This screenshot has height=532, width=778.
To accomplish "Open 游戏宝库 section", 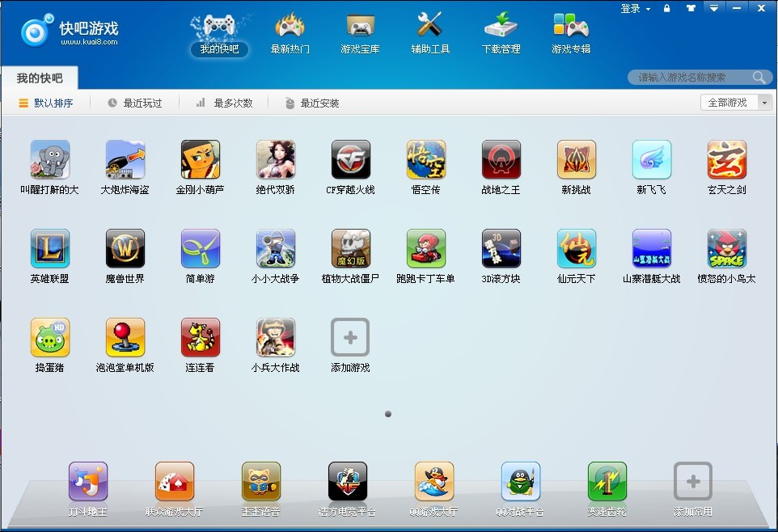I will (x=360, y=35).
